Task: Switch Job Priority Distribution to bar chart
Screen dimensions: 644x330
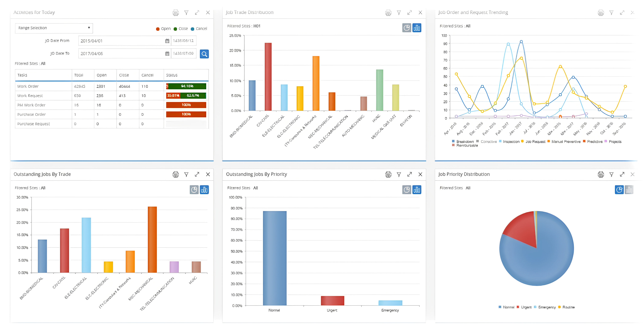Action: (x=629, y=190)
